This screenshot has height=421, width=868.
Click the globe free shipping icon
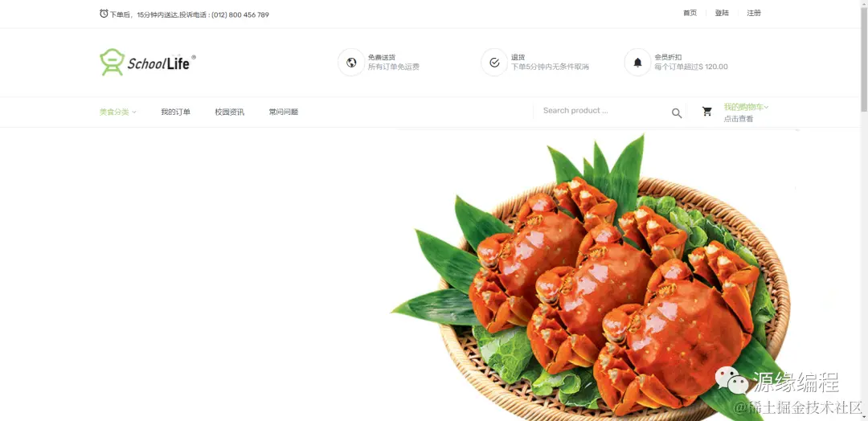[x=351, y=63]
